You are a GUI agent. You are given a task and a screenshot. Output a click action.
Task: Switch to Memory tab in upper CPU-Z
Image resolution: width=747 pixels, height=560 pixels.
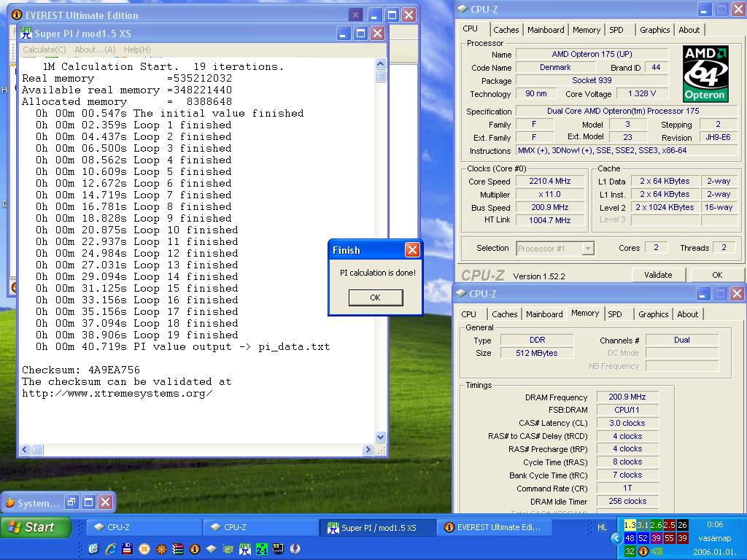(x=587, y=29)
